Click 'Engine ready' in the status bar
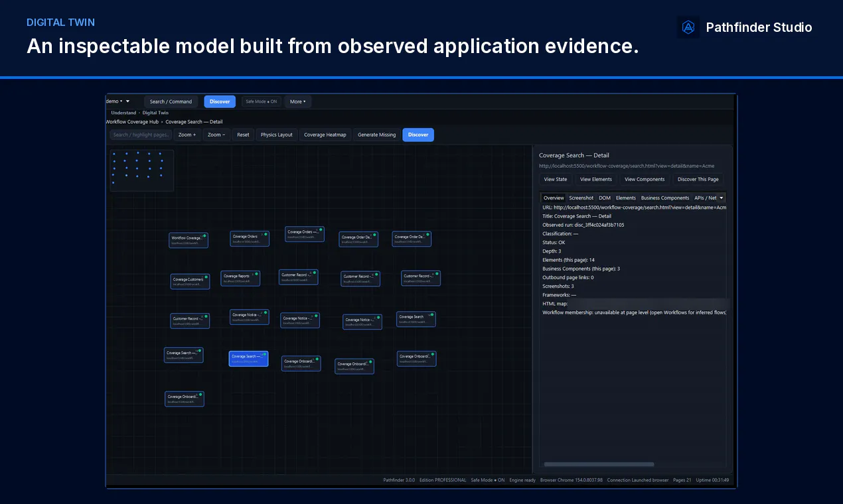The width and height of the screenshot is (843, 504). [x=522, y=480]
